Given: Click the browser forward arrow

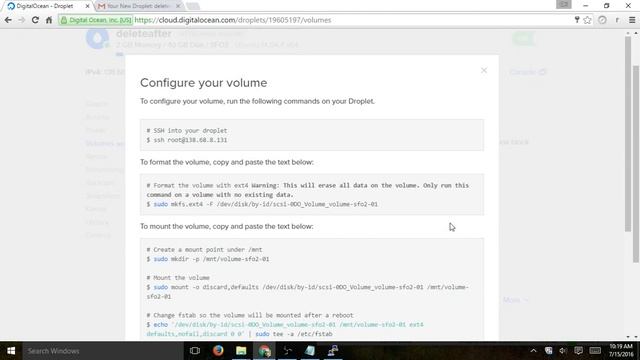Looking at the screenshot, I should tap(22, 20).
